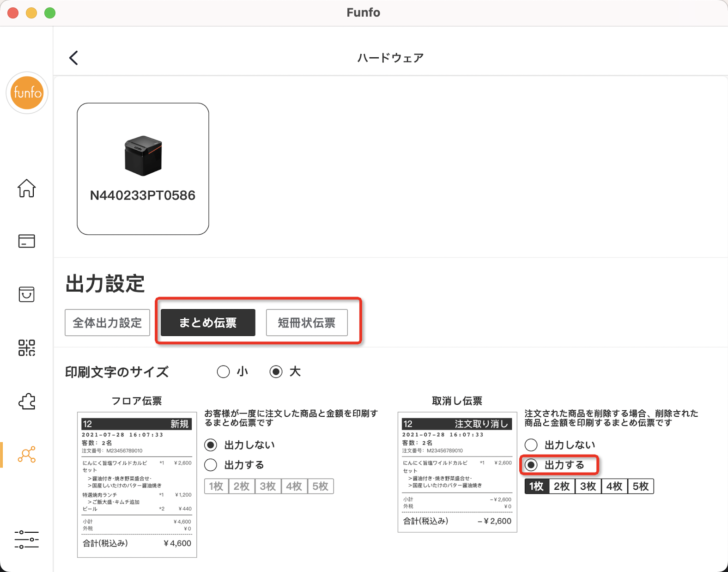Screen dimensions: 728x572
Task: Click the 取消し伝票 receipt preview
Action: pos(457,472)
